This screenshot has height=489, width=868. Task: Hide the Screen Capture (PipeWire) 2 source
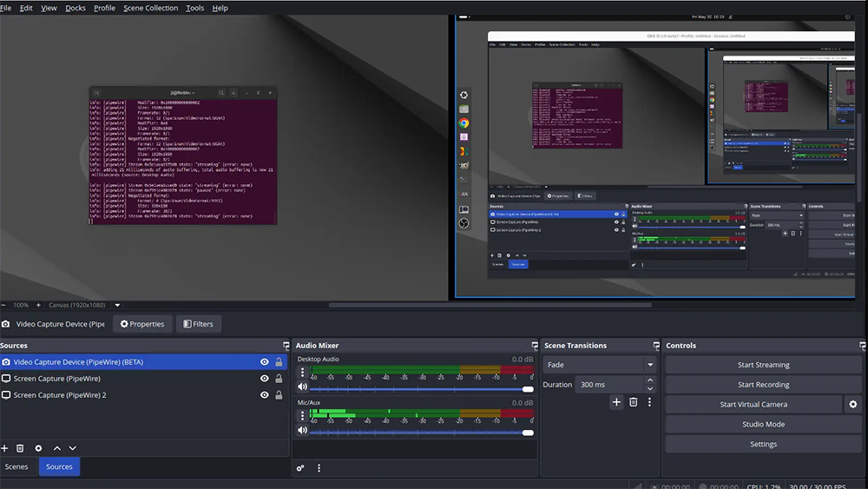(x=265, y=395)
